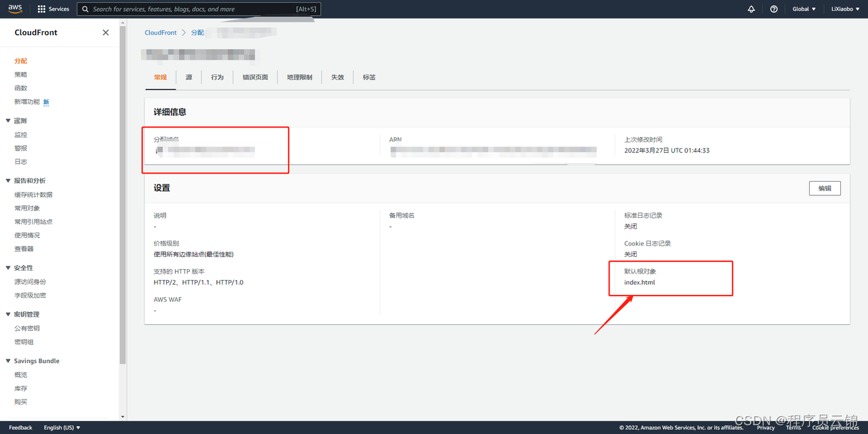Screen dimensions: 868x434
Task: Collapse the 密钥管理 sidebar section
Action: (x=8, y=314)
